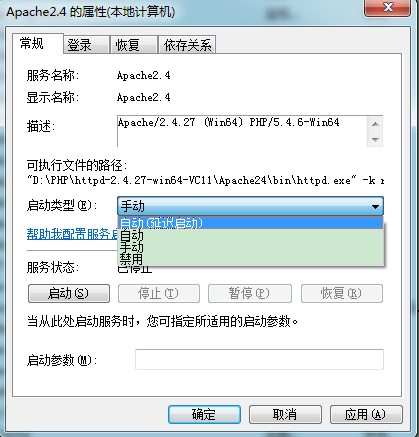Screen dimensions: 419x437
Task: Close the Apache2.4 properties window
Action: point(388,7)
